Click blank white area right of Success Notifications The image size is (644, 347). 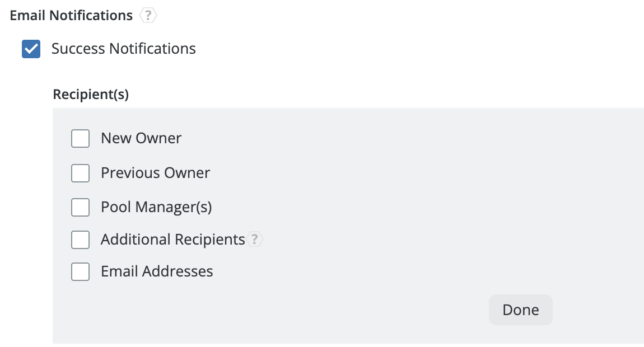pos(392,49)
